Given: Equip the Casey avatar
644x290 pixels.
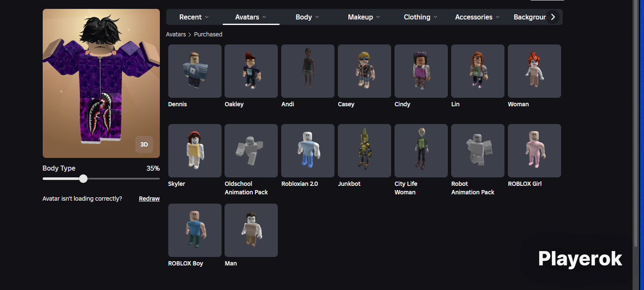Looking at the screenshot, I should (364, 71).
